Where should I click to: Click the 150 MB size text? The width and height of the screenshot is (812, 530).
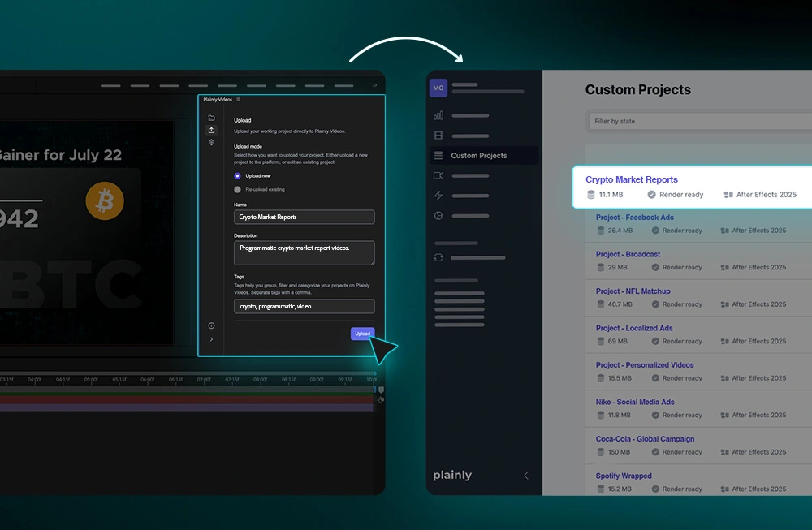point(619,452)
